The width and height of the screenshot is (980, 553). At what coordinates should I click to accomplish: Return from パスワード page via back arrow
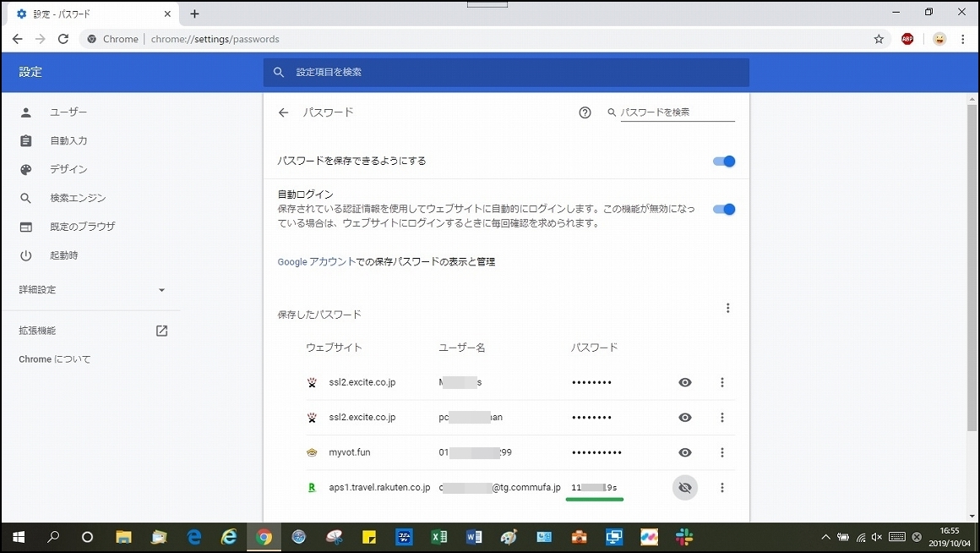(284, 112)
